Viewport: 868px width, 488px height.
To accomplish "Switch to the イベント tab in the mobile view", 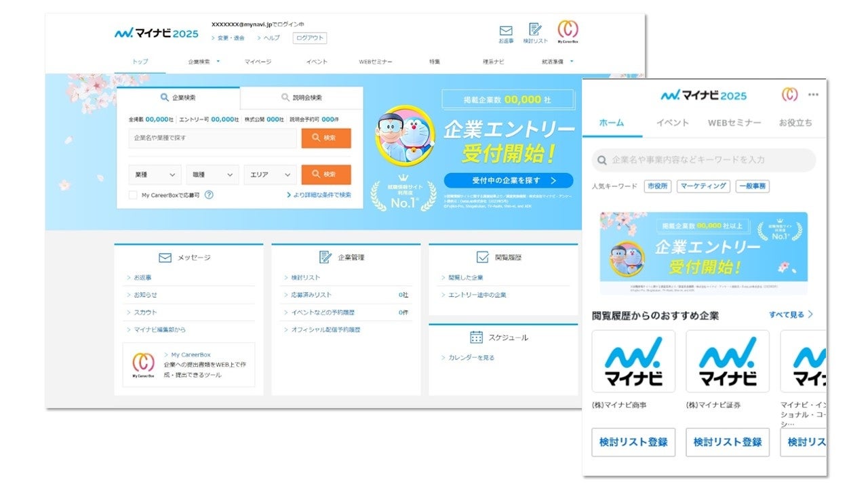I will (673, 123).
